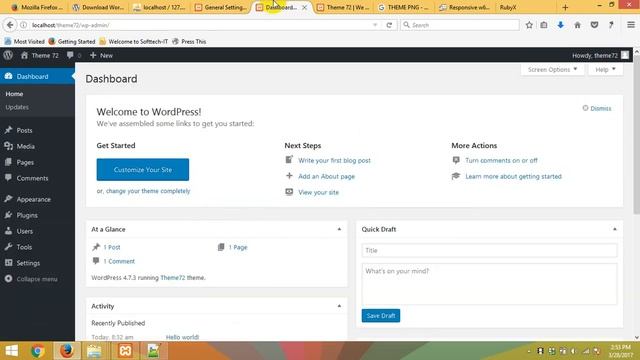Bookmark this page with the star icon
The image size is (640, 360).
(x=529, y=25)
